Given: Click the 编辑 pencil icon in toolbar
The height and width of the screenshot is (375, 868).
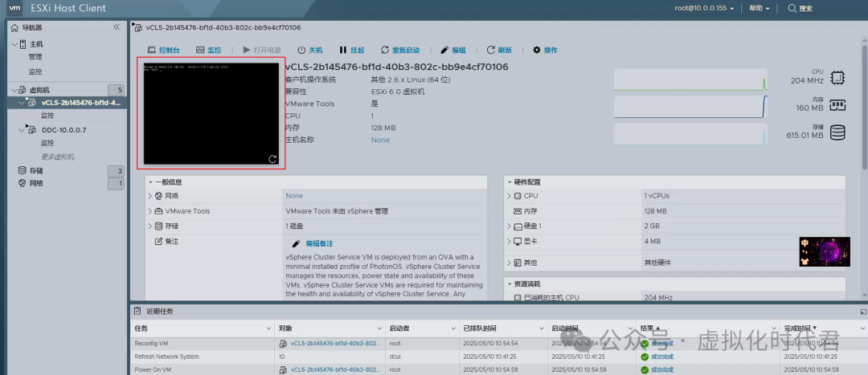Looking at the screenshot, I should (453, 50).
